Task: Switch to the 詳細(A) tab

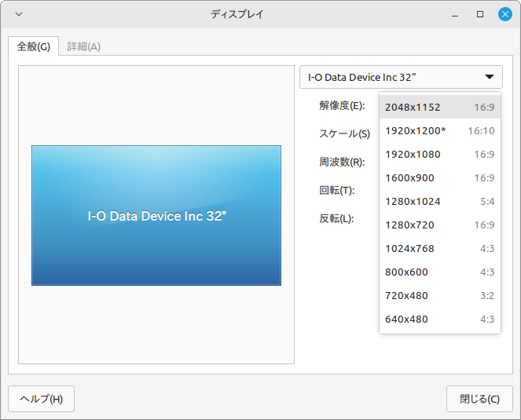Action: click(x=83, y=46)
